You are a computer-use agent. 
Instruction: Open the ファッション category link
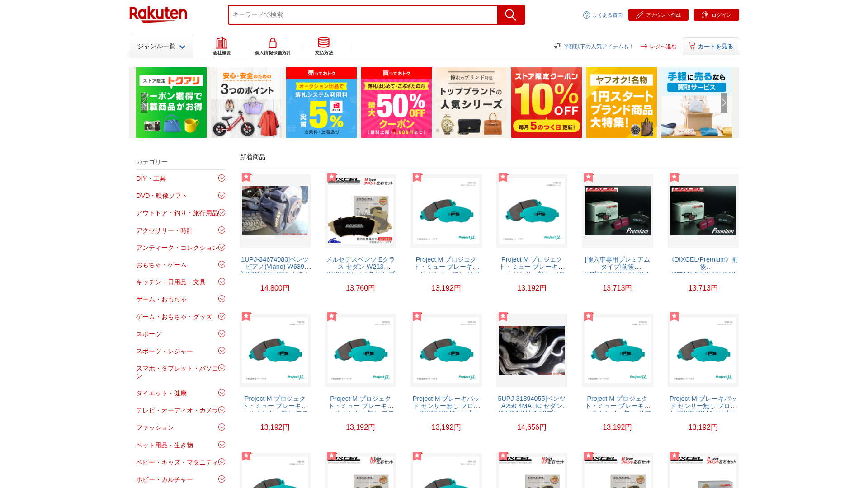(x=155, y=427)
